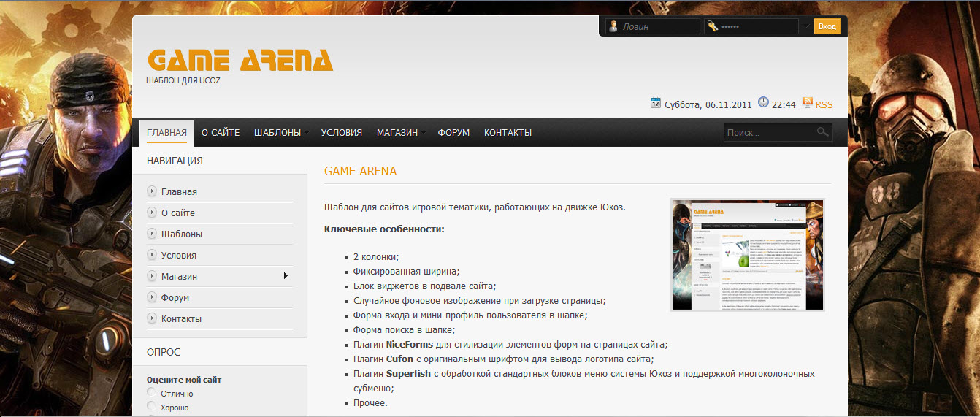Click the bullet icon beside sidebar Контакты
980x417 pixels.
pyautogui.click(x=152, y=318)
